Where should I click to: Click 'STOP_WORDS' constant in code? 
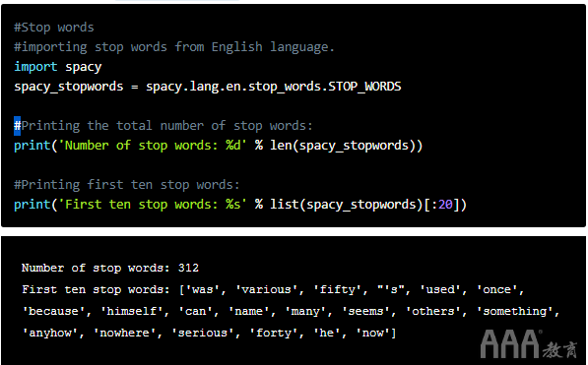(364, 87)
